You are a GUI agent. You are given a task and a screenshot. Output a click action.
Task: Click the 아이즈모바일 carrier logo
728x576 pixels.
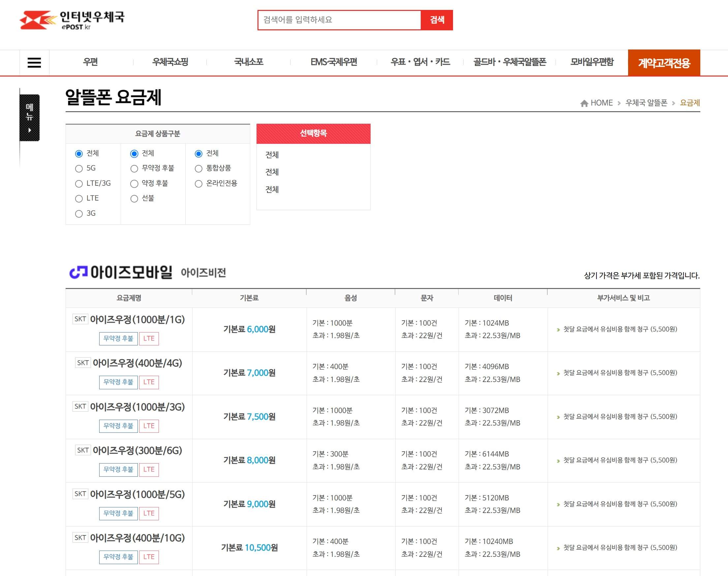click(121, 272)
